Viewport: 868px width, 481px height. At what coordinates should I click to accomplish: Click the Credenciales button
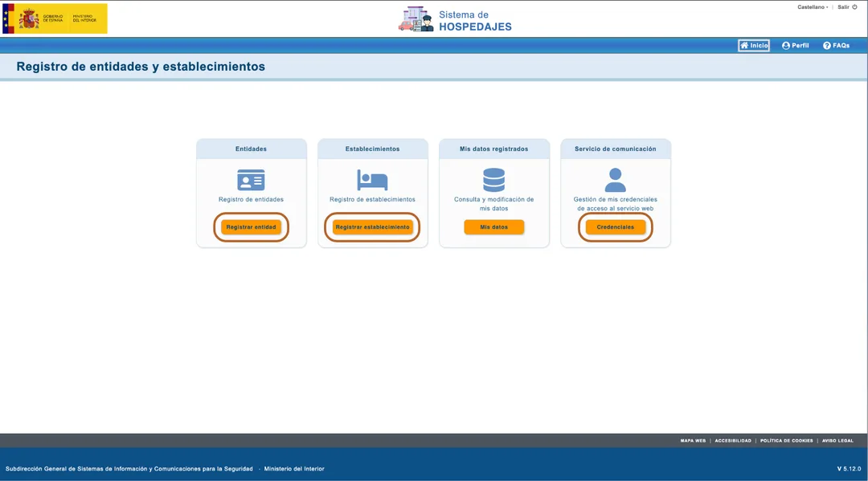[x=615, y=226]
